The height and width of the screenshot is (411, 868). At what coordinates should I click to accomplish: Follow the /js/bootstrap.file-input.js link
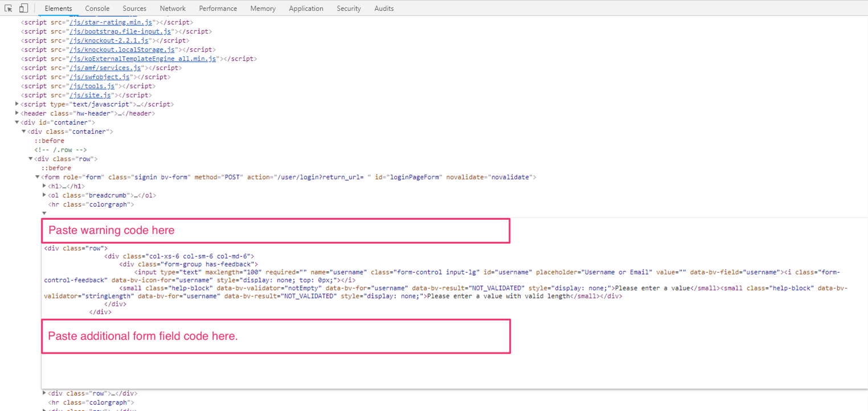pyautogui.click(x=121, y=31)
